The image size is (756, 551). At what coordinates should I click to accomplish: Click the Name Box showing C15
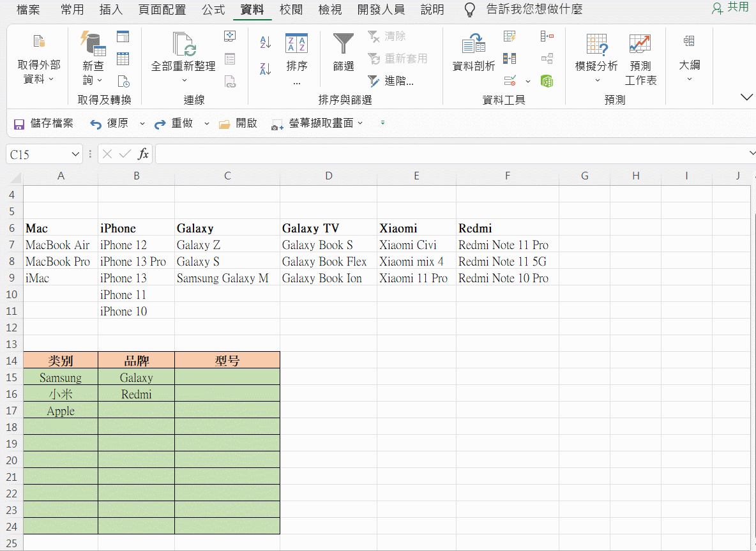tap(38, 155)
